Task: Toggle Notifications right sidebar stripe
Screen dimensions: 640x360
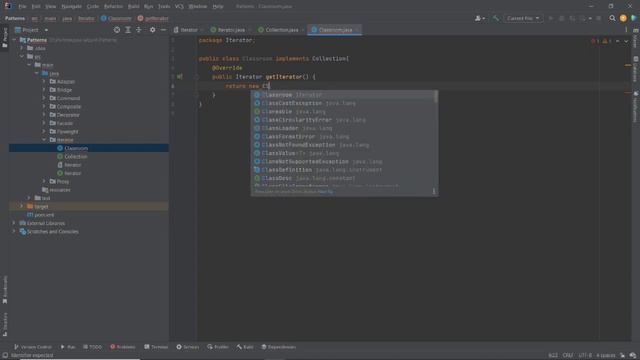Action: click(x=636, y=106)
